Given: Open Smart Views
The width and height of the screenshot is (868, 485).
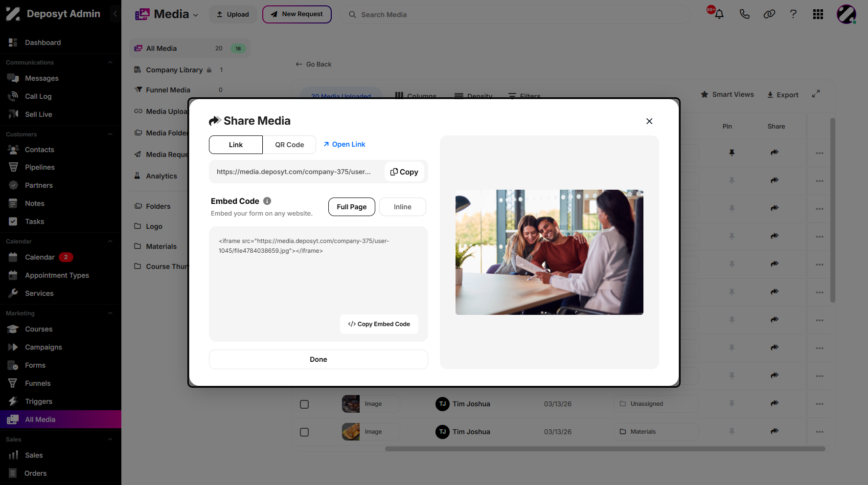Looking at the screenshot, I should click(x=727, y=94).
